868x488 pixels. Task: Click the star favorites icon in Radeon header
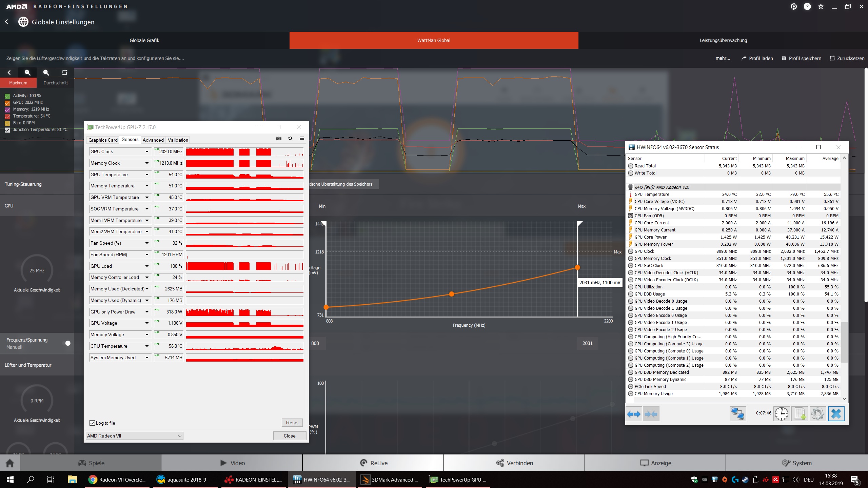click(821, 6)
